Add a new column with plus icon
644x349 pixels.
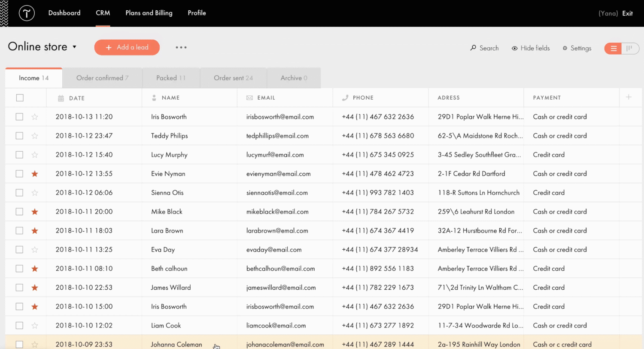point(629,98)
